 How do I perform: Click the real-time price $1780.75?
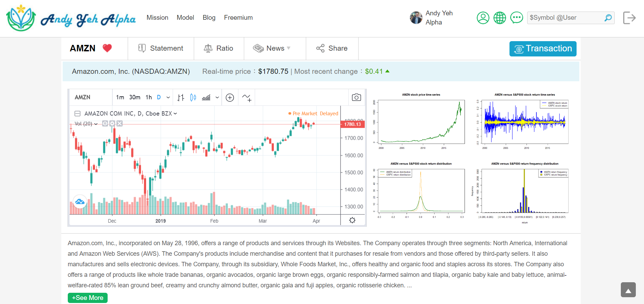pyautogui.click(x=273, y=71)
